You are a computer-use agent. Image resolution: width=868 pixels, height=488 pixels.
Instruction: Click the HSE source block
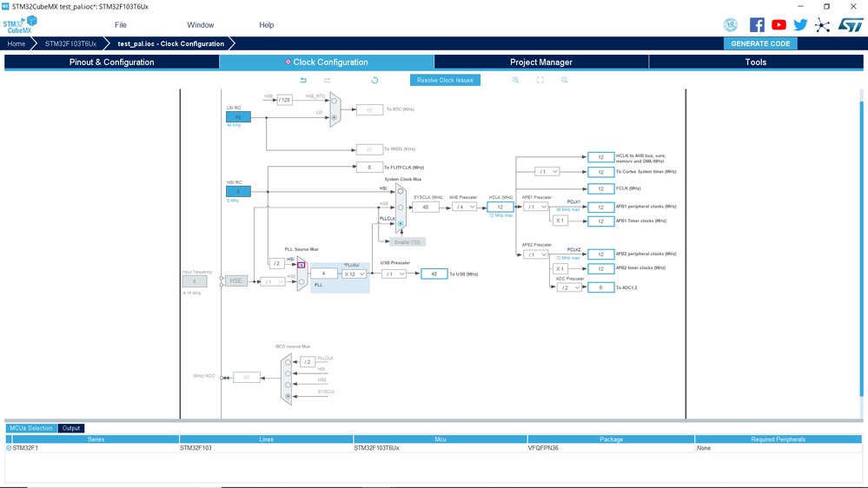click(235, 281)
